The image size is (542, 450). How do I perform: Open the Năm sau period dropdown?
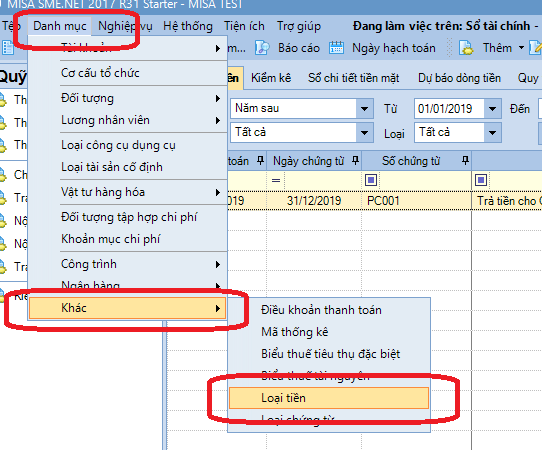click(364, 109)
